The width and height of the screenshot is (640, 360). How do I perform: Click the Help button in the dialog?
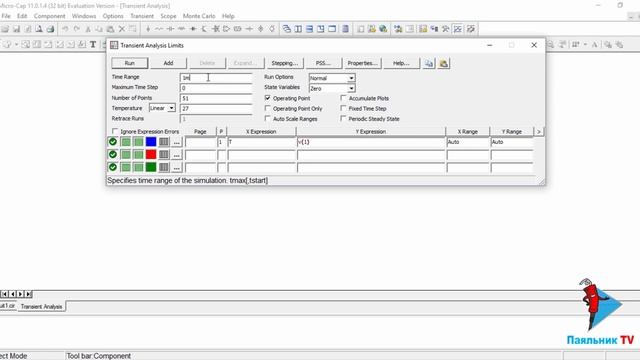click(401, 63)
